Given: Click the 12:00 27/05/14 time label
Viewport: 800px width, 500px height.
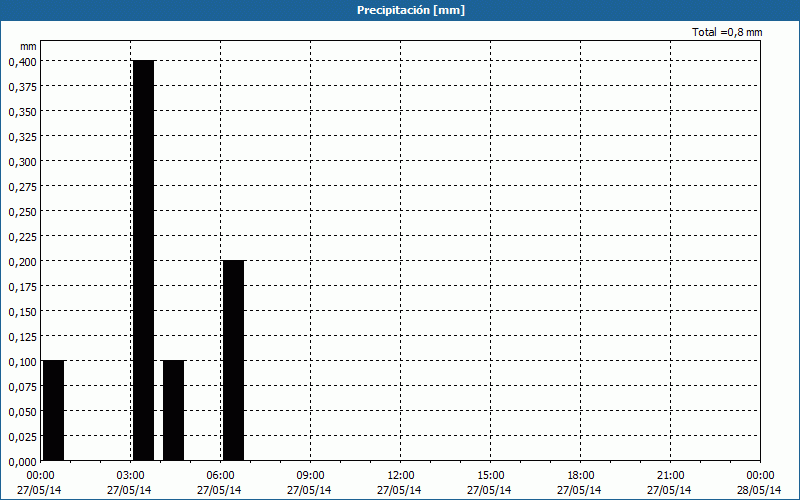Looking at the screenshot, I should 399,483.
